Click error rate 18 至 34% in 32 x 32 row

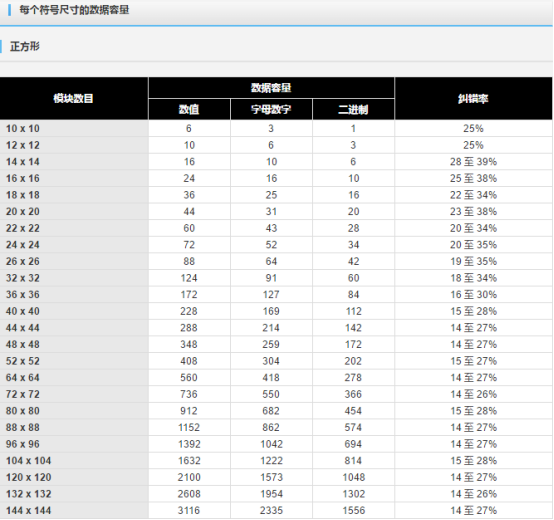click(x=473, y=278)
